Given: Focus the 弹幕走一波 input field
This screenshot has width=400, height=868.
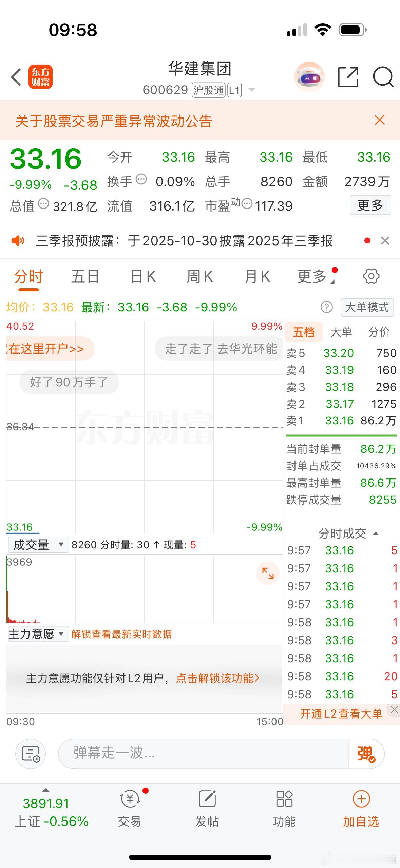Looking at the screenshot, I should click(203, 754).
